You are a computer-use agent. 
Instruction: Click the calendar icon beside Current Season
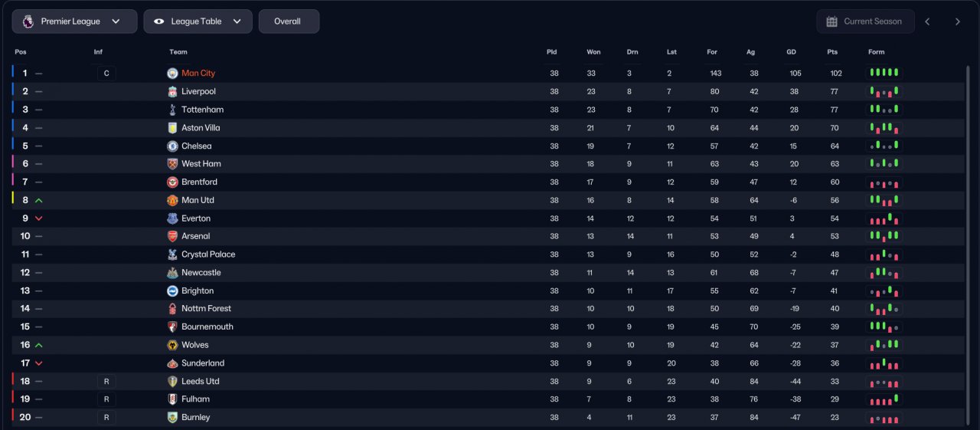(832, 21)
